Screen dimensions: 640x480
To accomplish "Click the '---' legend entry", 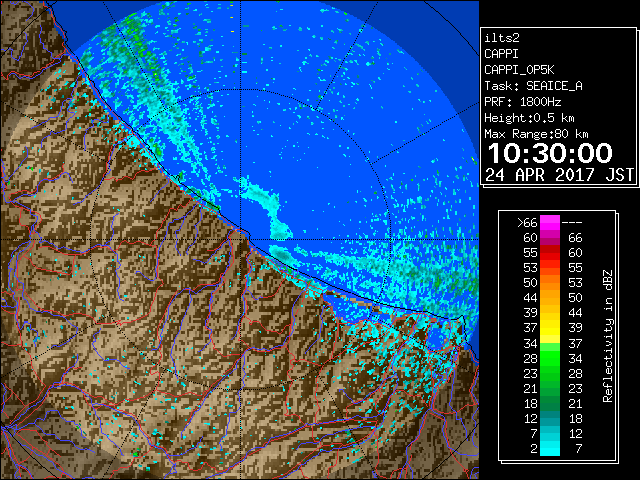I will point(572,223).
